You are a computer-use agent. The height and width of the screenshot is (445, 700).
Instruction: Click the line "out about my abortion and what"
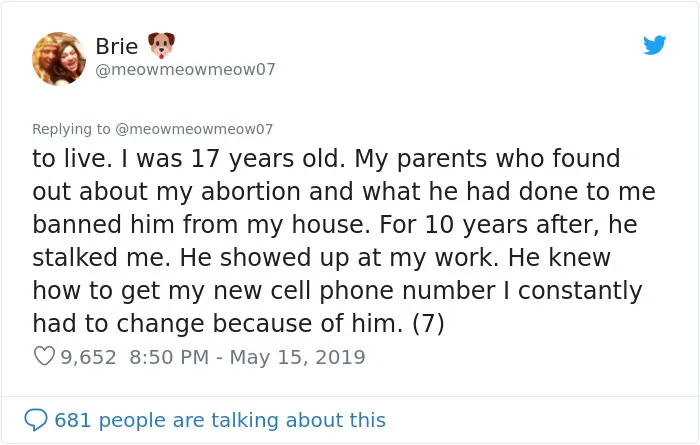[x=344, y=191]
